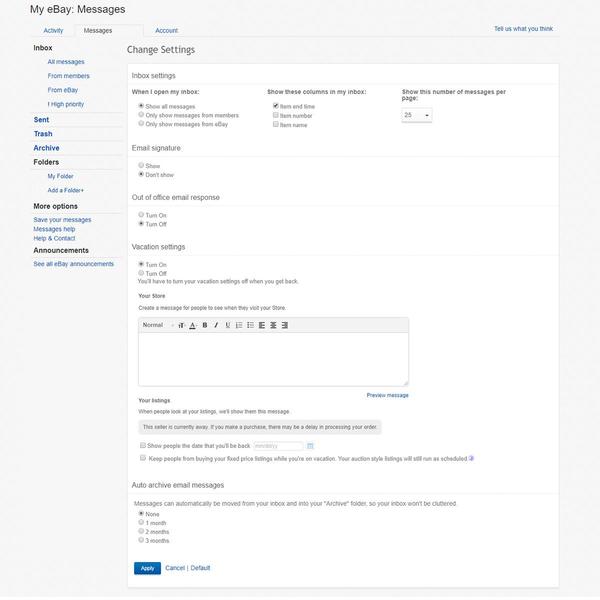Open the Sent folder

pyautogui.click(x=41, y=120)
